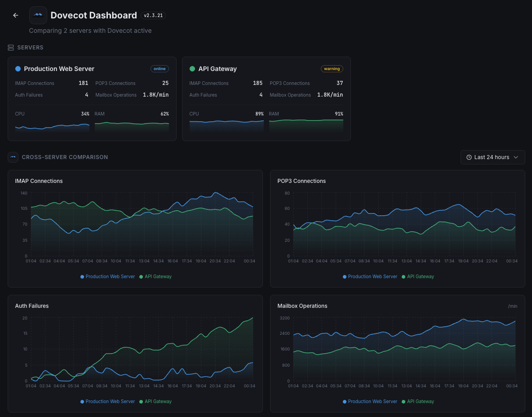Toggle API Gateway in Mailbox Operations legend

pyautogui.click(x=418, y=402)
